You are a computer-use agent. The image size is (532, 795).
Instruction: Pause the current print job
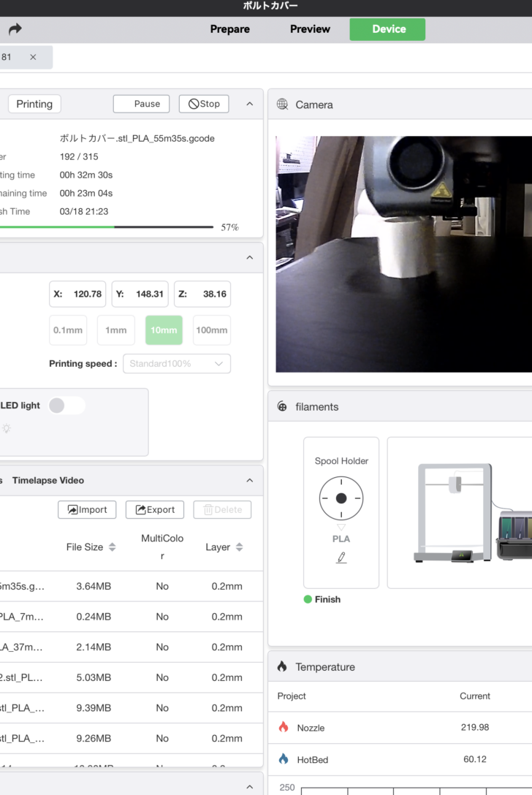tap(141, 104)
